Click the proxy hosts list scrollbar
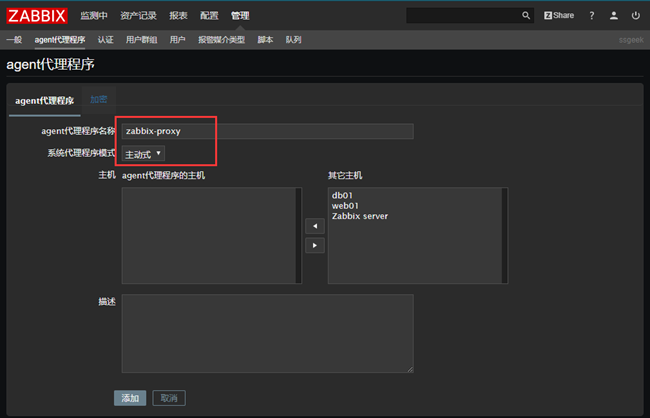This screenshot has height=418, width=650. tap(298, 236)
